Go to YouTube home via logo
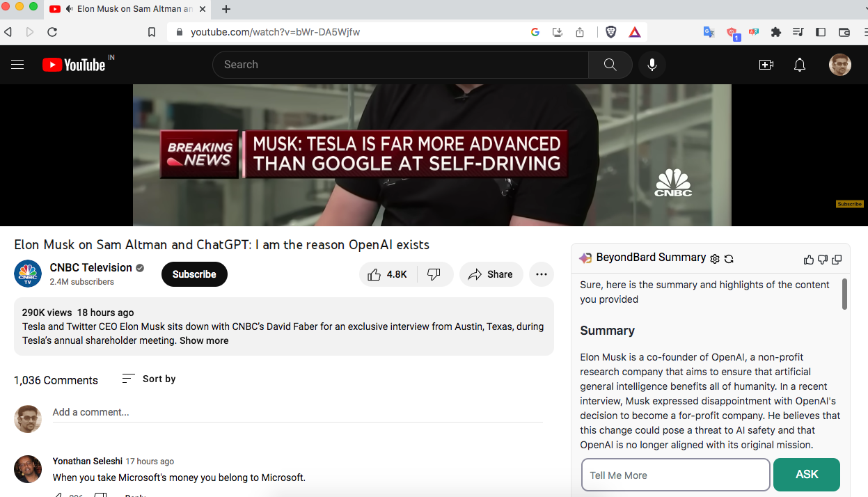 (x=74, y=65)
